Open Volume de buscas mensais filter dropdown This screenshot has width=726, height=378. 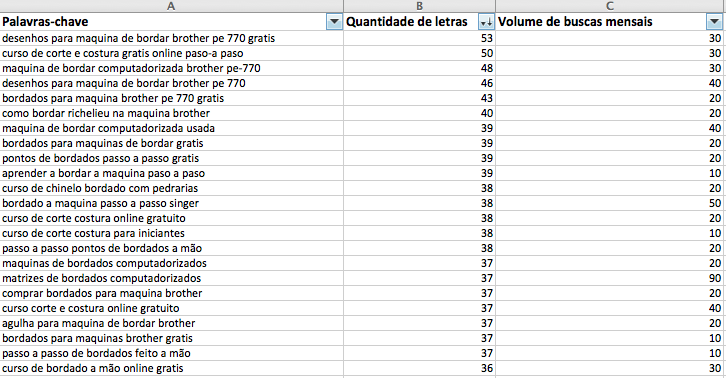(x=714, y=22)
